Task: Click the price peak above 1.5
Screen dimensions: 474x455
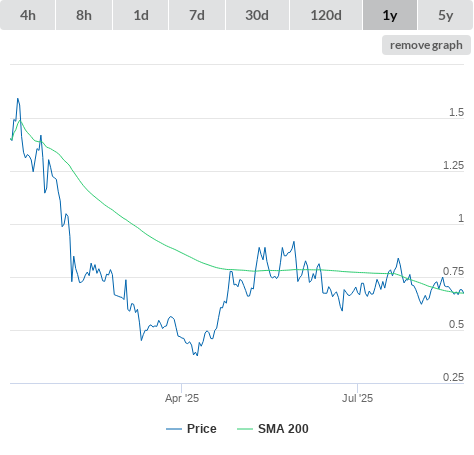Action: (18, 99)
